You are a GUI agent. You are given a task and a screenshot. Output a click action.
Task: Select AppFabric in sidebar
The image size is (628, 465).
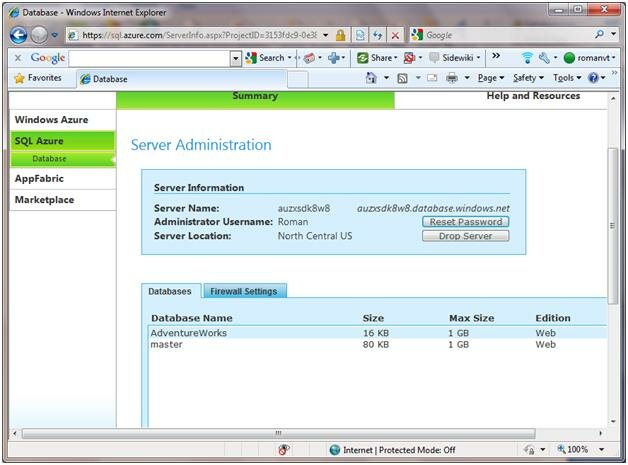[63, 179]
